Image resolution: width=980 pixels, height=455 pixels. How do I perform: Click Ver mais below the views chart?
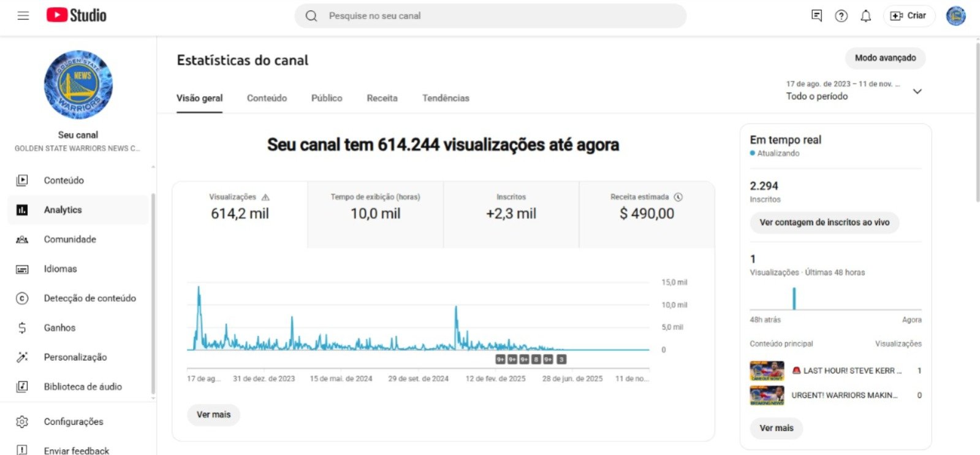click(213, 415)
